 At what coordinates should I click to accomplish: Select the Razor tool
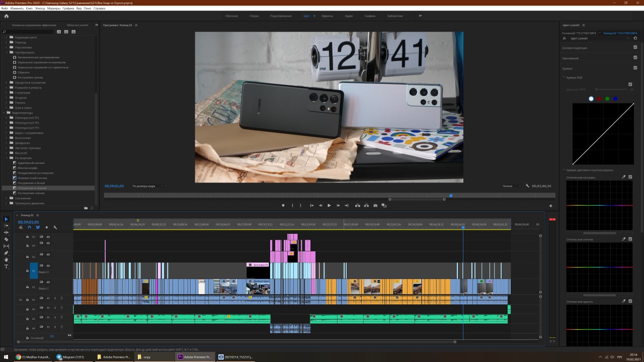pyautogui.click(x=7, y=239)
